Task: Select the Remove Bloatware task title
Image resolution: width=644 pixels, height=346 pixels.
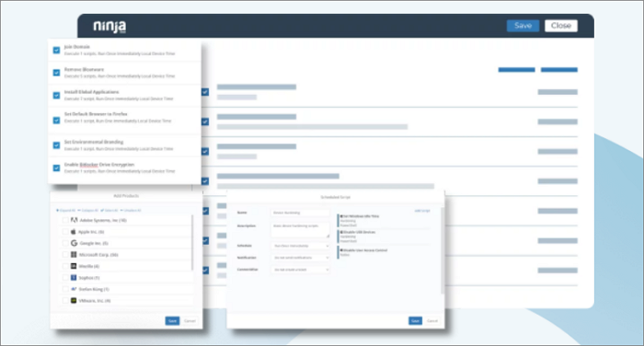Action: point(84,69)
